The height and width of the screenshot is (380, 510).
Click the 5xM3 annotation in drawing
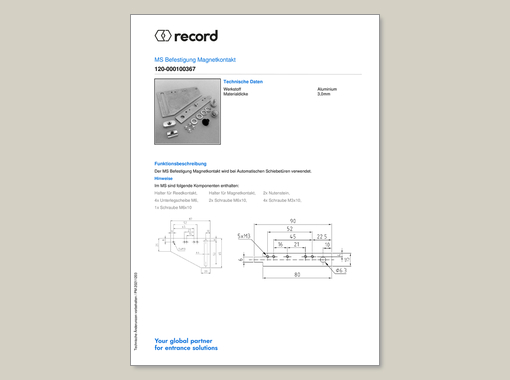244,236
